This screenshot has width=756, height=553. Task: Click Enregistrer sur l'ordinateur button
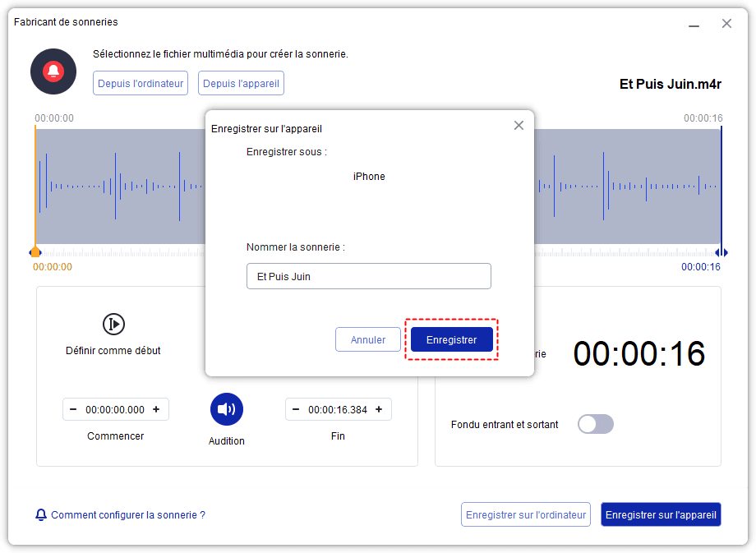[525, 515]
